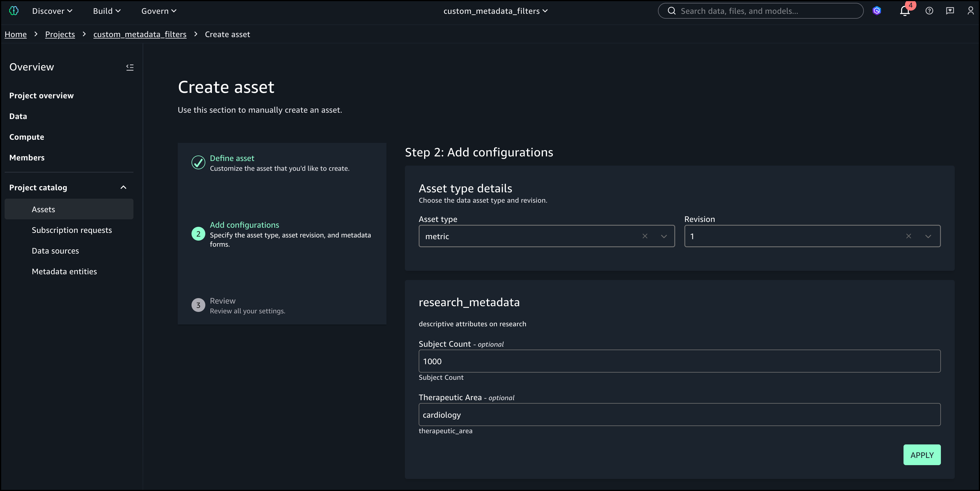Click the purple hexagon assistant icon
This screenshot has width=980, height=491.
[x=876, y=11]
